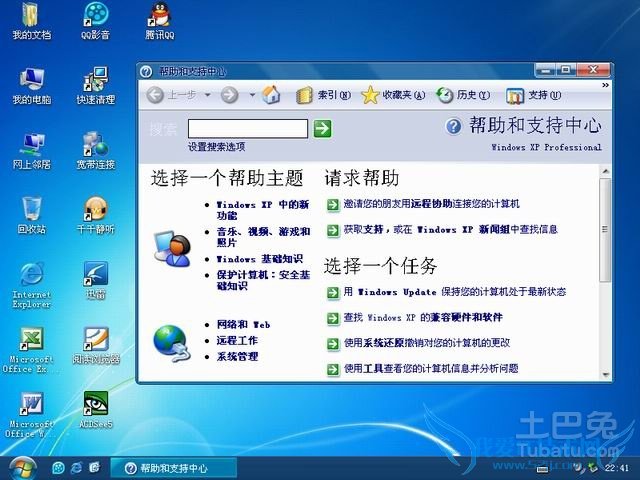
Task: Click 使用工具查看计算机信息 task link
Action: coord(431,369)
